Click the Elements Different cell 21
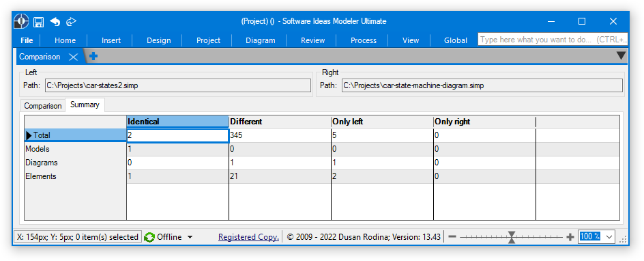This screenshot has width=644, height=261. point(280,176)
